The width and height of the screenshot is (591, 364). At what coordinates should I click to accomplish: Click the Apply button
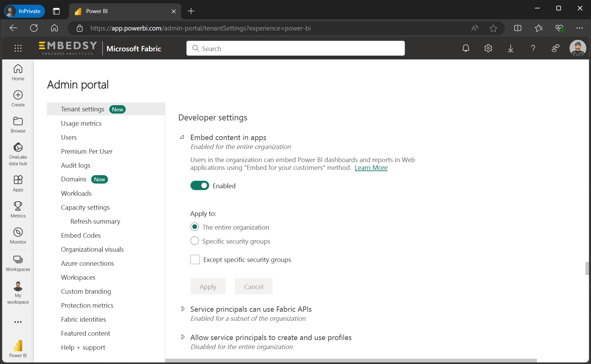[208, 286]
